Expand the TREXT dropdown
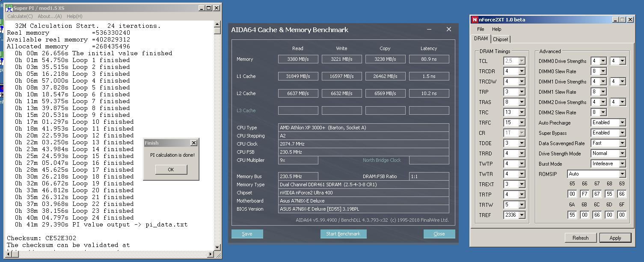Screen dimensions: 644x262 point(522,185)
